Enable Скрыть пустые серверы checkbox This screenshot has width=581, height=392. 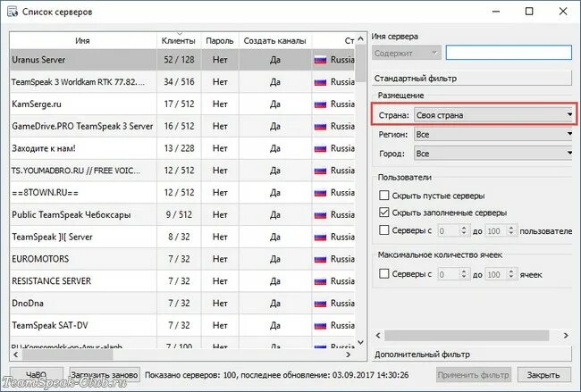tap(384, 195)
